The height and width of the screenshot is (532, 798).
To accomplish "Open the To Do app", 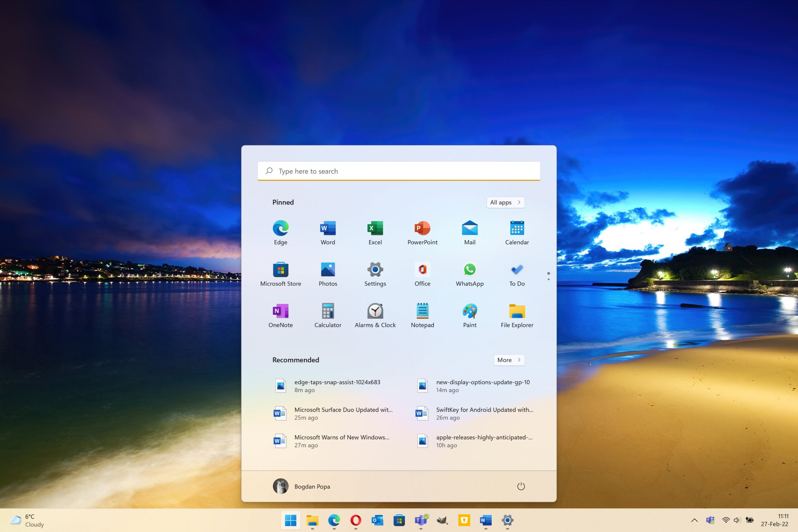I will [x=517, y=274].
